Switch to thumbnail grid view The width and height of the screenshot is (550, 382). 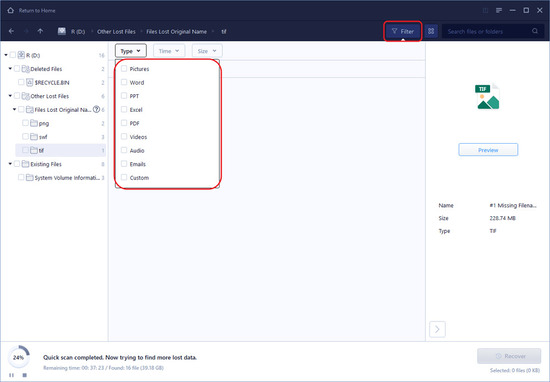(431, 31)
